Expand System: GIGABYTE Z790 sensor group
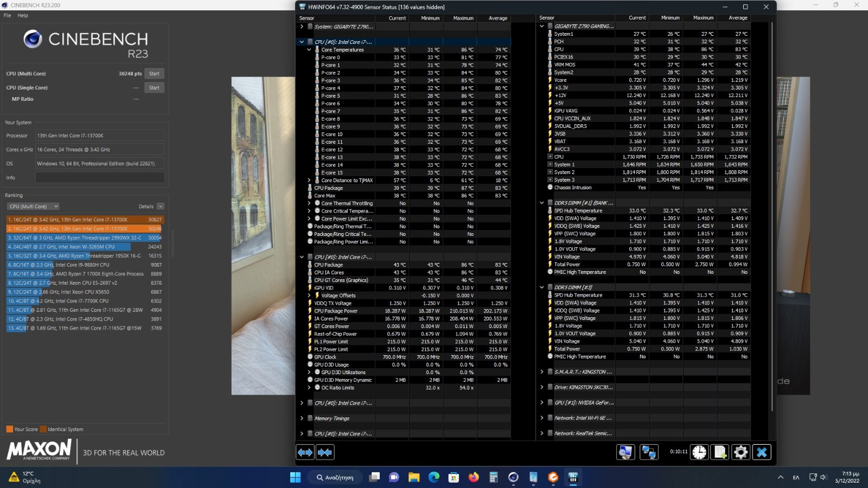Screen dimensions: 868x488 (302, 26)
